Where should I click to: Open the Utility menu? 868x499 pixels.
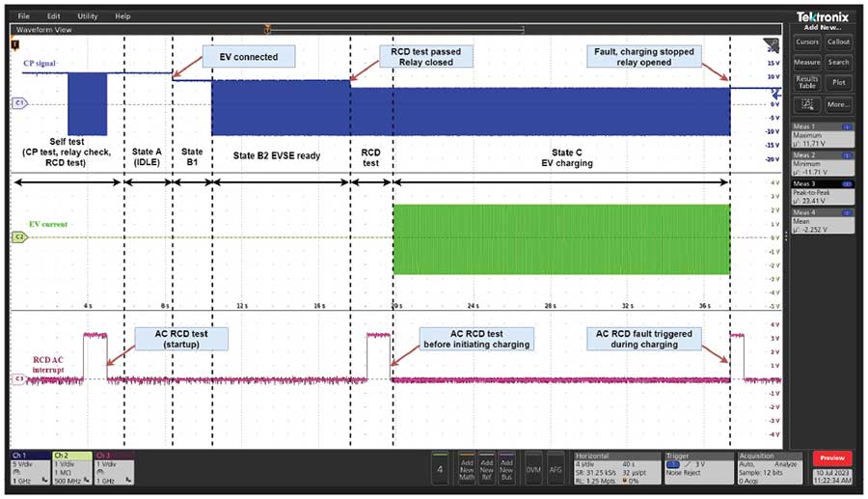click(87, 16)
